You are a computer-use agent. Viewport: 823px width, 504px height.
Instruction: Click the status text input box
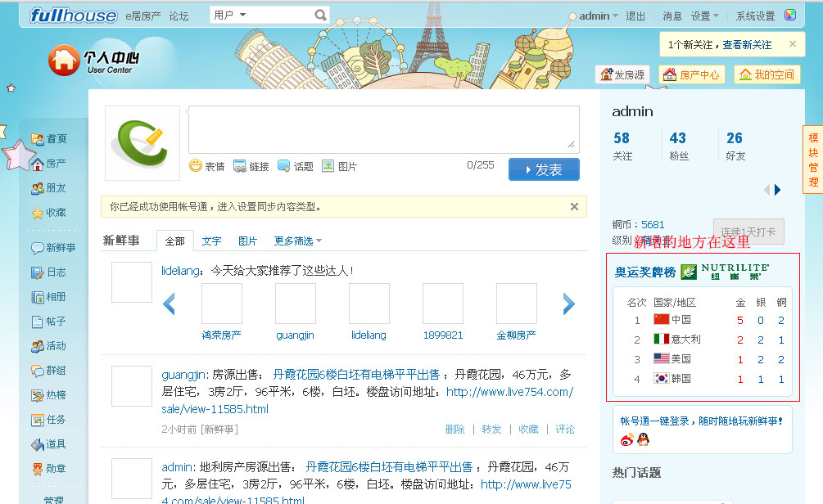click(x=383, y=128)
